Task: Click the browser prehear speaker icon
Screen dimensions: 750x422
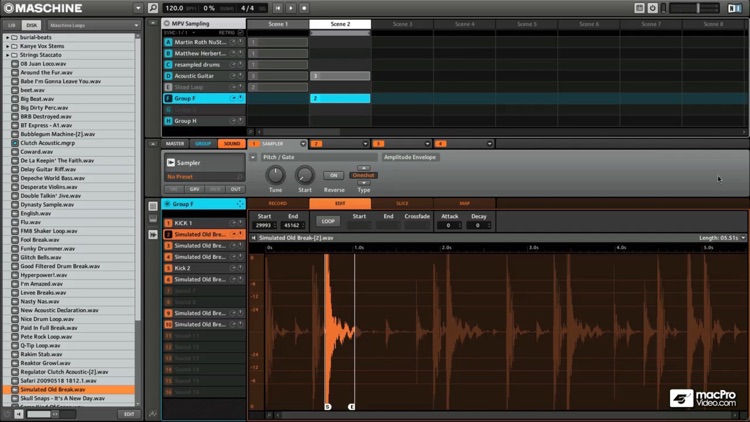Action: tap(19, 414)
